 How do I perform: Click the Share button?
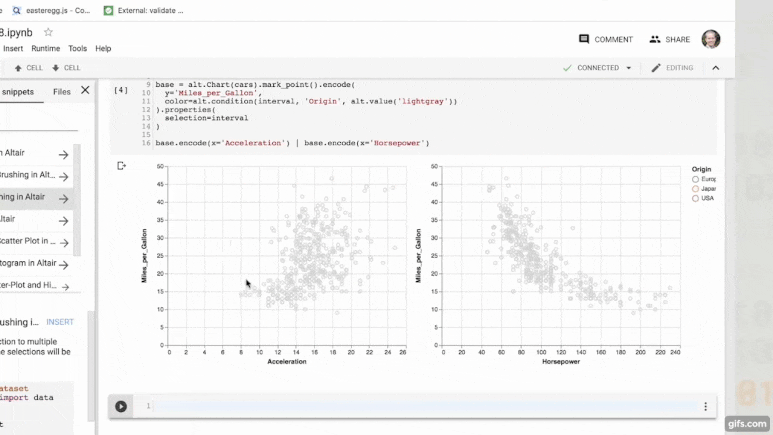(x=669, y=39)
